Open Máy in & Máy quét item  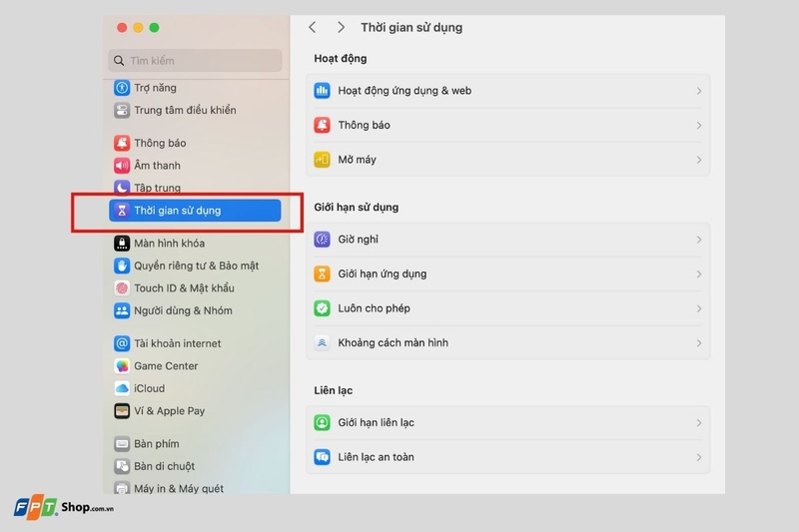pyautogui.click(x=169, y=488)
